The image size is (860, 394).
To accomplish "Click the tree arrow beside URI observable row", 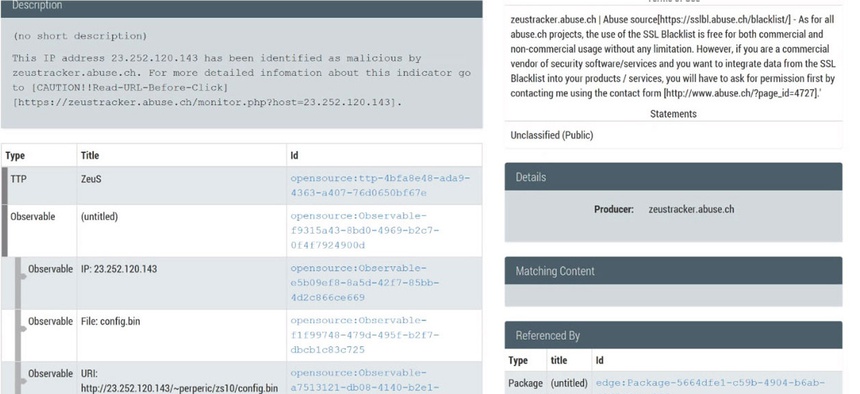I will pyautogui.click(x=22, y=381).
